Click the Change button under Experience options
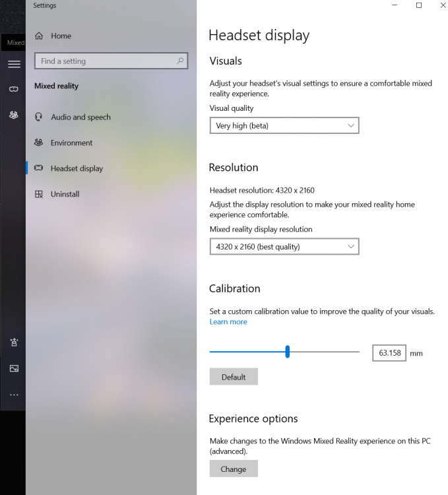The width and height of the screenshot is (448, 495). click(x=234, y=469)
